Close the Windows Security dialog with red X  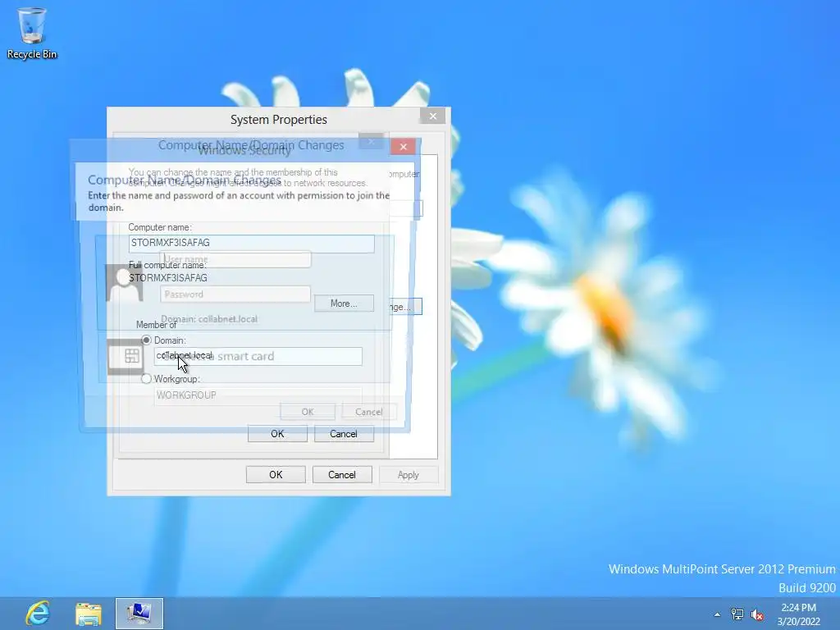(x=404, y=146)
